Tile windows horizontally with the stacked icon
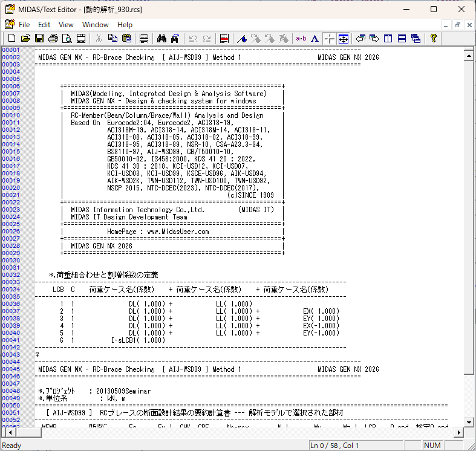Viewport: 476px width, 451px height. point(402,39)
